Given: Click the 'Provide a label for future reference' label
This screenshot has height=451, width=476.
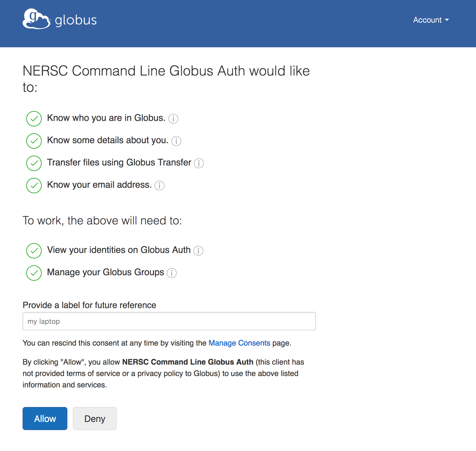Looking at the screenshot, I should pos(89,305).
